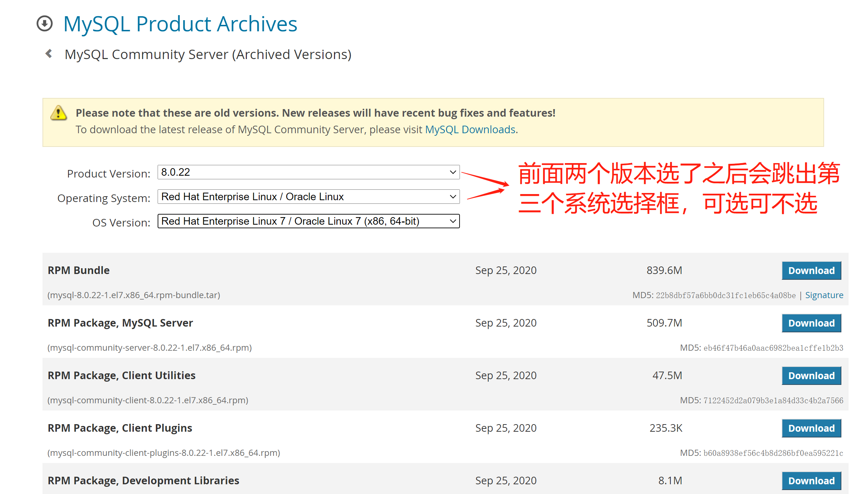Click the circular download icon beside page title

pyautogui.click(x=45, y=24)
